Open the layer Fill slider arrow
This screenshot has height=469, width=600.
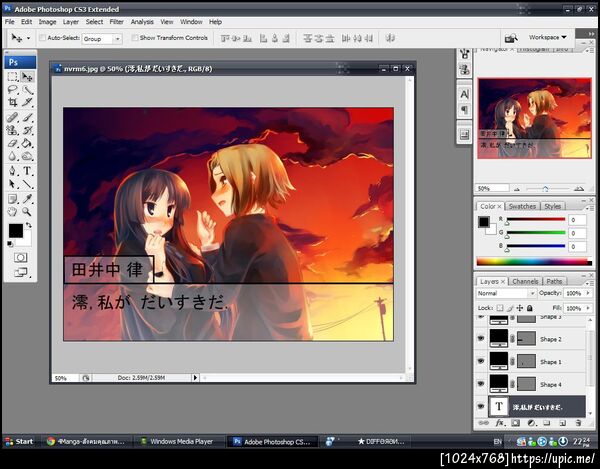(588, 308)
